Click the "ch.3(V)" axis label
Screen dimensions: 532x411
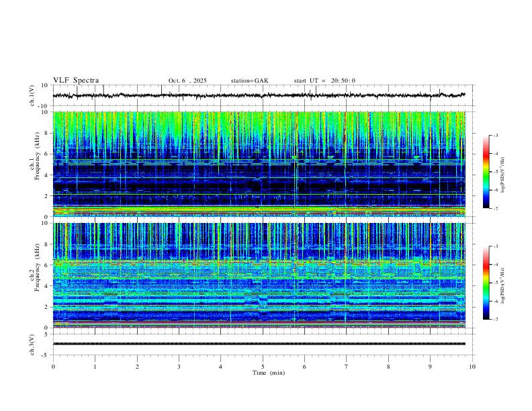pos(32,345)
